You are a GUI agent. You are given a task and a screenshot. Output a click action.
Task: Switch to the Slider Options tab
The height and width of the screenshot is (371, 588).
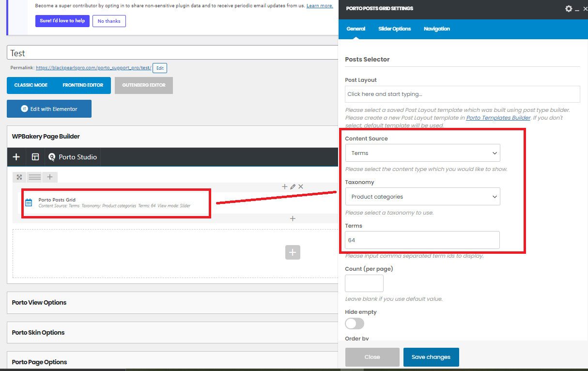coord(395,29)
